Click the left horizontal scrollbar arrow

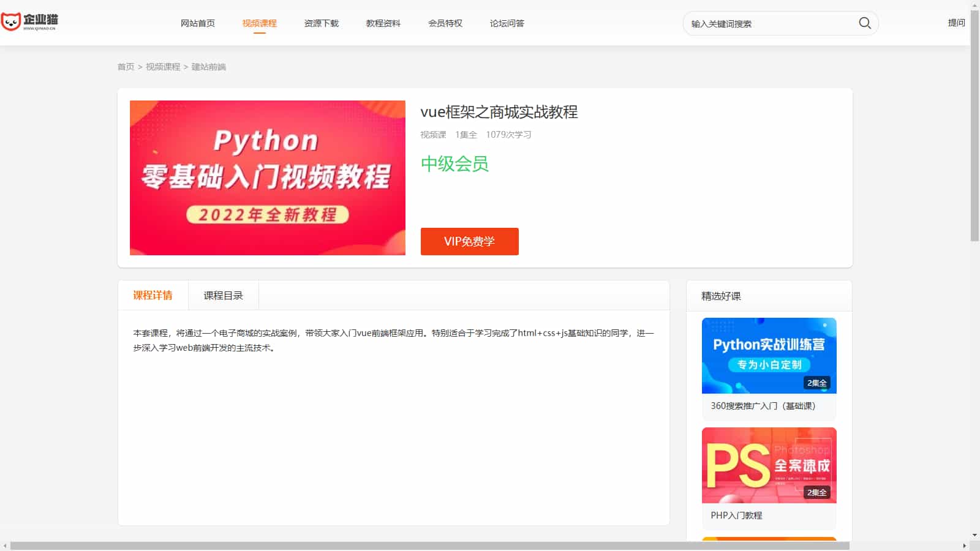(5, 545)
